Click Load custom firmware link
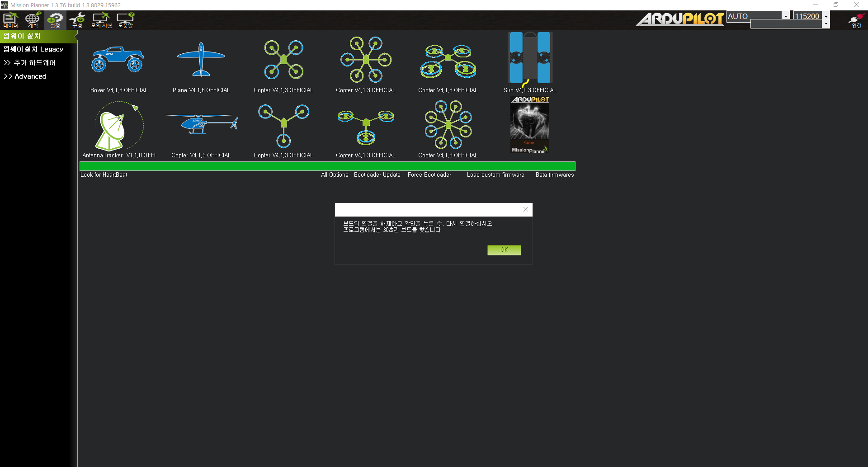868x467 pixels. [495, 175]
